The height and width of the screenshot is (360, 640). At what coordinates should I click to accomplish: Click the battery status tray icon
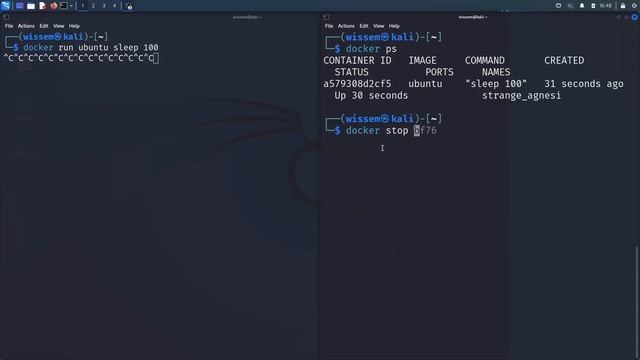click(593, 6)
